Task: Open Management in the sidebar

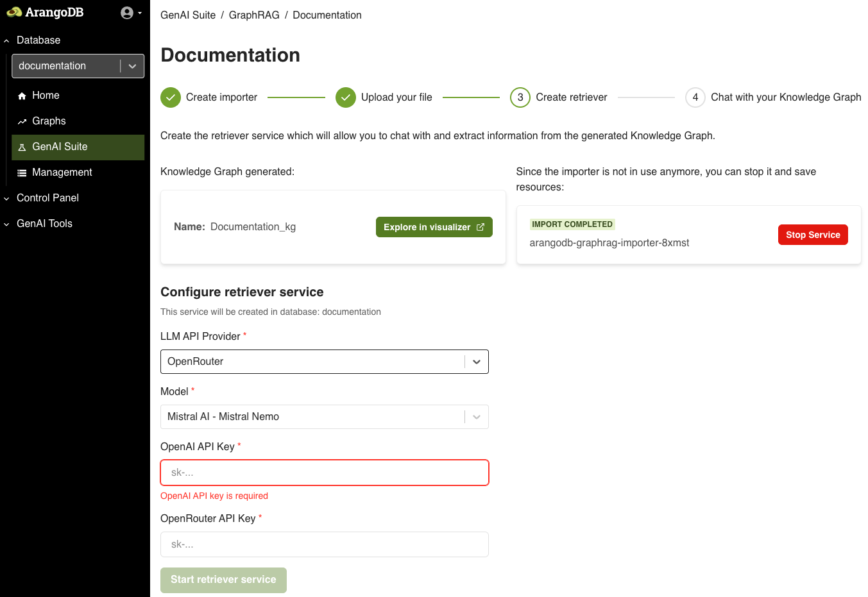Action: pyautogui.click(x=78, y=172)
